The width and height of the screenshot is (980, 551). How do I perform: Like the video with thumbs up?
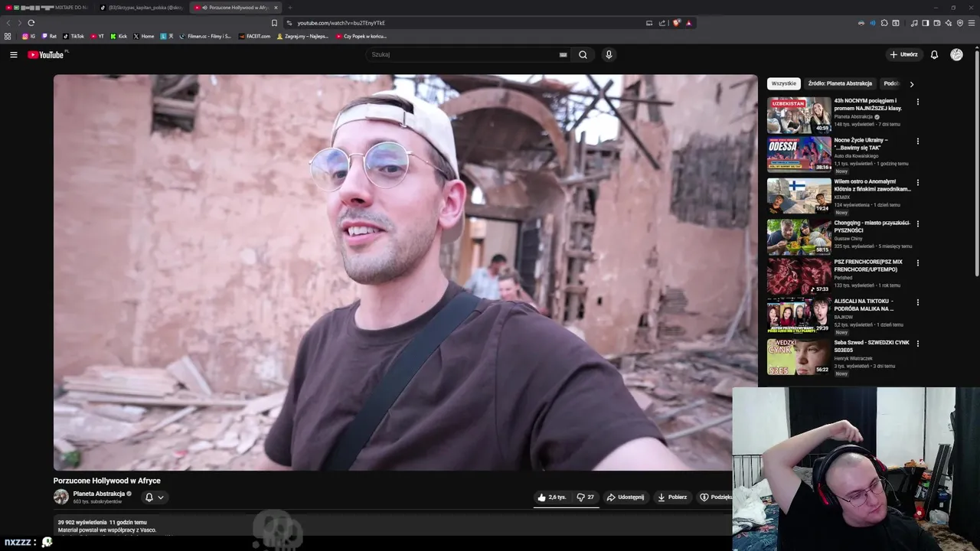pyautogui.click(x=552, y=497)
